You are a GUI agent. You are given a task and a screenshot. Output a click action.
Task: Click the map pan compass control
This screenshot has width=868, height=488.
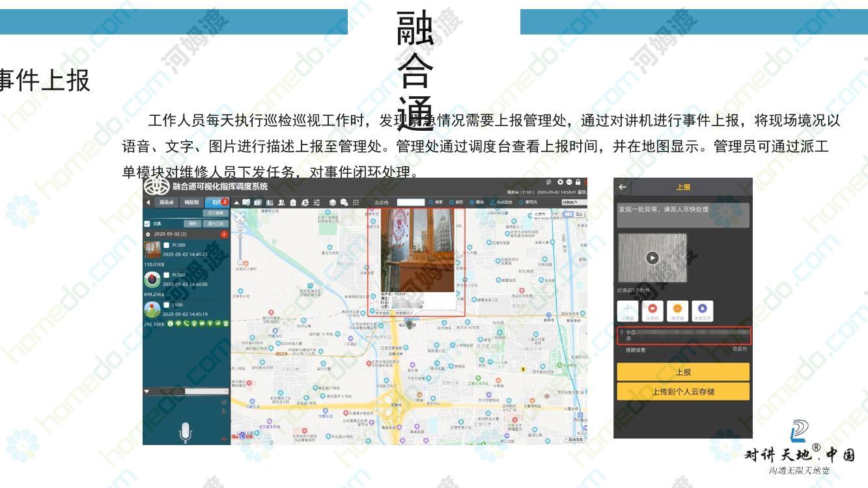click(x=240, y=217)
